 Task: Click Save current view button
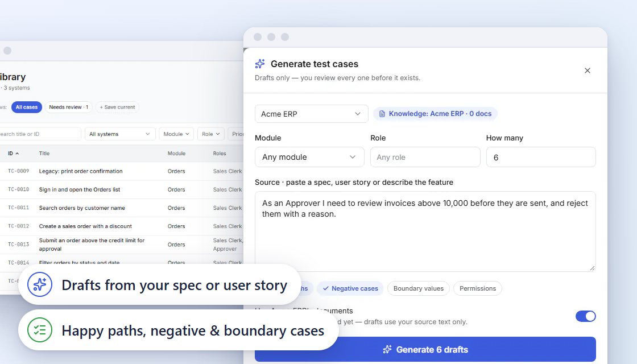pyautogui.click(x=117, y=107)
